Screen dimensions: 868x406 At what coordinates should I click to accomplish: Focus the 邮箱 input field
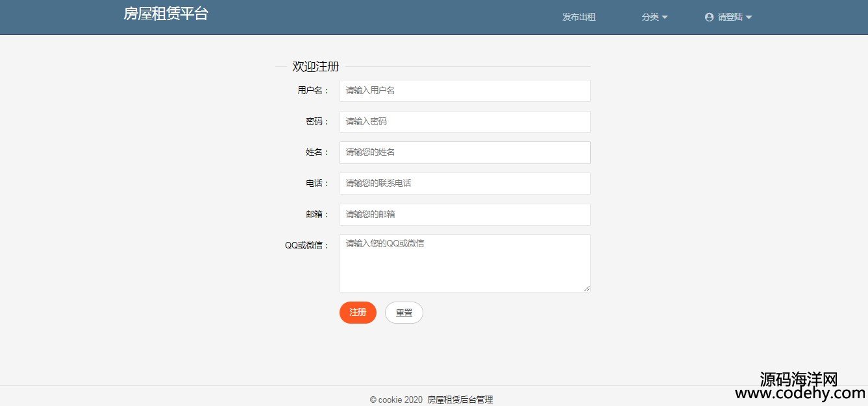coord(465,215)
